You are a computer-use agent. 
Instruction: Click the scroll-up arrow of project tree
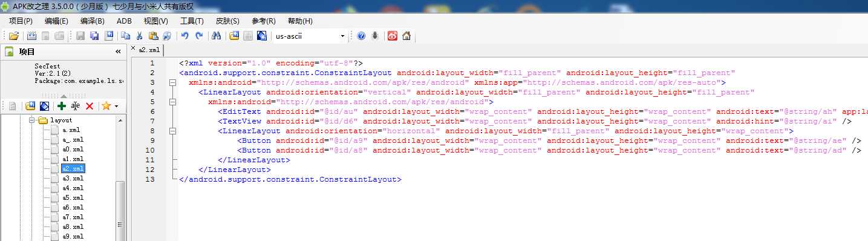click(x=120, y=120)
